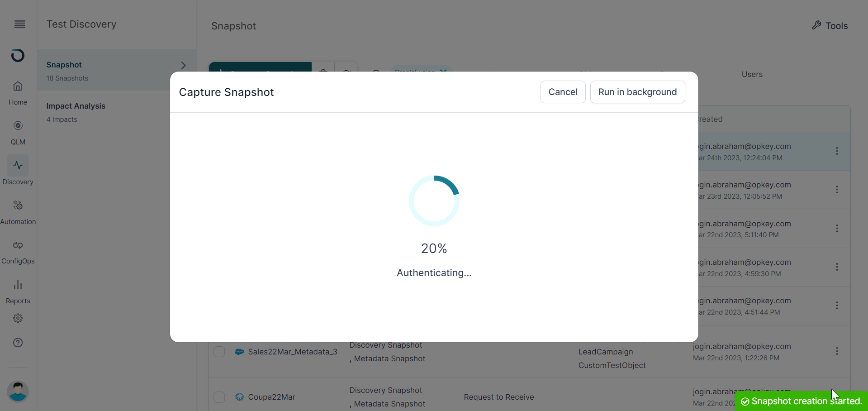Click the Tools wrench icon

pyautogui.click(x=816, y=25)
